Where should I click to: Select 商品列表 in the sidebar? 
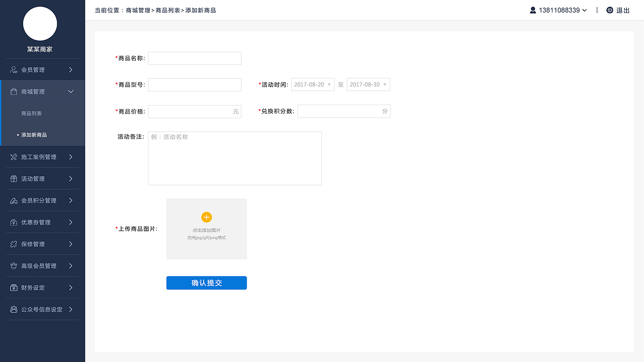31,113
